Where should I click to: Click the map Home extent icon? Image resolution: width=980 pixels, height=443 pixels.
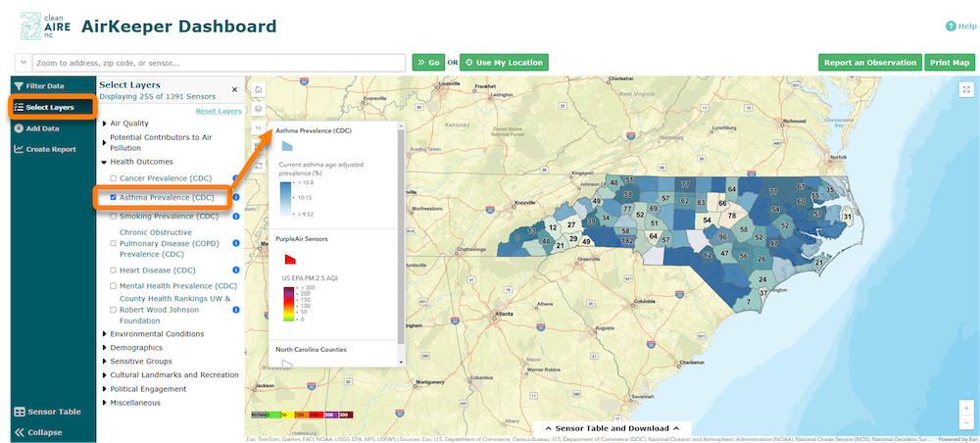pyautogui.click(x=259, y=89)
